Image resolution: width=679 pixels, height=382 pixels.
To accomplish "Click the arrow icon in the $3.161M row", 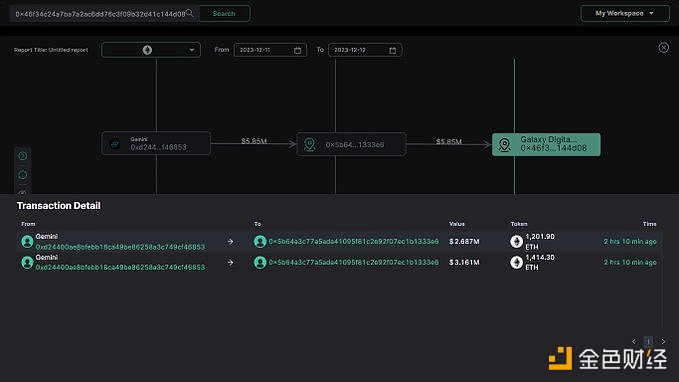I will click(x=230, y=262).
